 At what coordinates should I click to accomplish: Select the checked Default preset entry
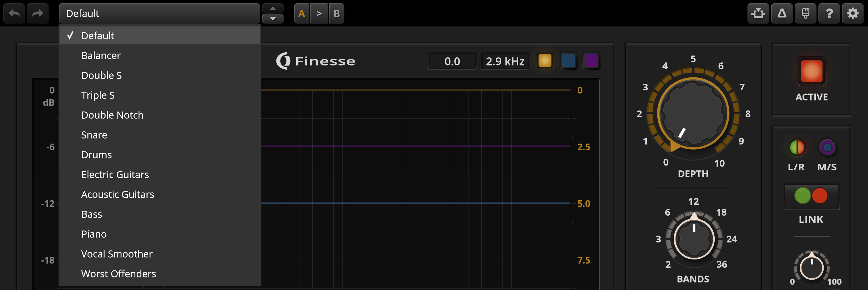(x=160, y=36)
